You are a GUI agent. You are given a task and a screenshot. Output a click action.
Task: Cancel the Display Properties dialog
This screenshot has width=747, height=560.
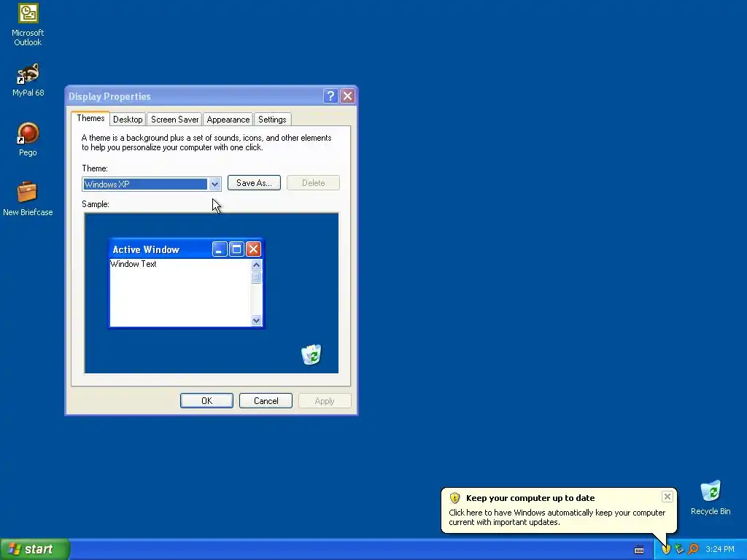coord(266,401)
